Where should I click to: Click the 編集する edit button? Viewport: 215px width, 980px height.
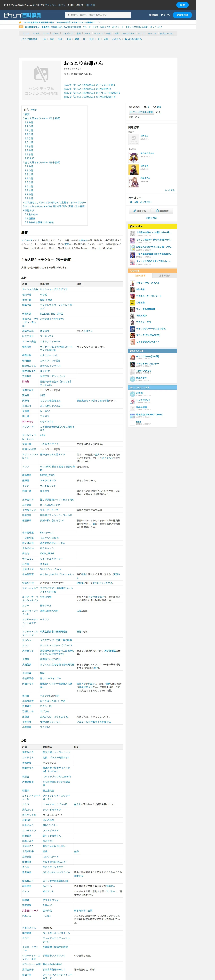pyautogui.click(x=140, y=211)
